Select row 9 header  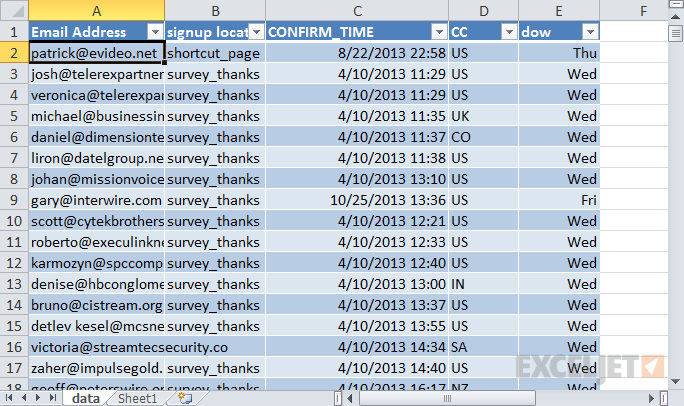click(14, 200)
